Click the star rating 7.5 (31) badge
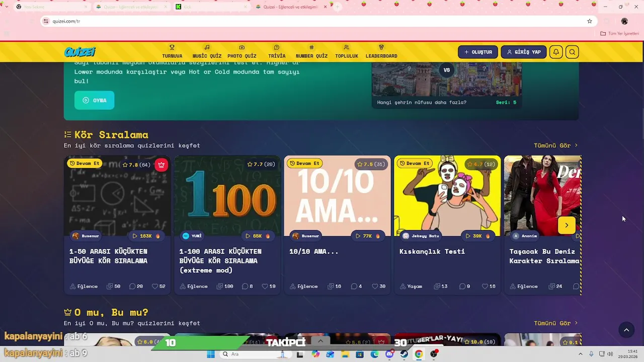The height and width of the screenshot is (362, 644). pos(371,164)
